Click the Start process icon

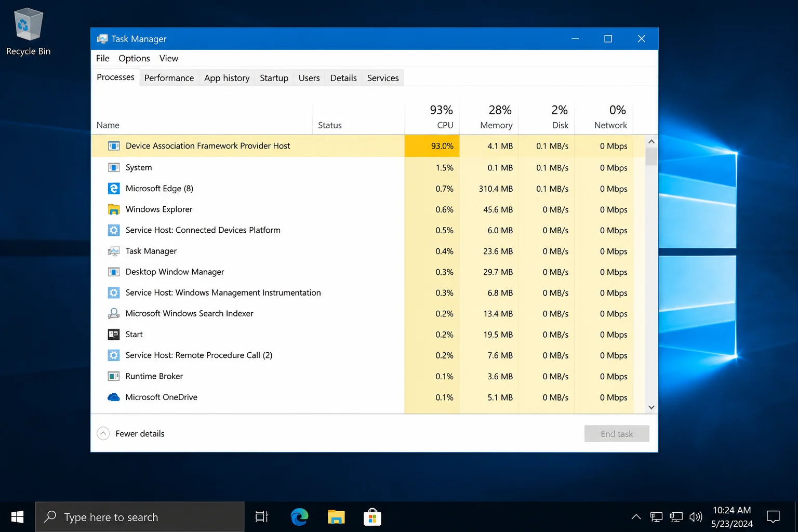[114, 335]
